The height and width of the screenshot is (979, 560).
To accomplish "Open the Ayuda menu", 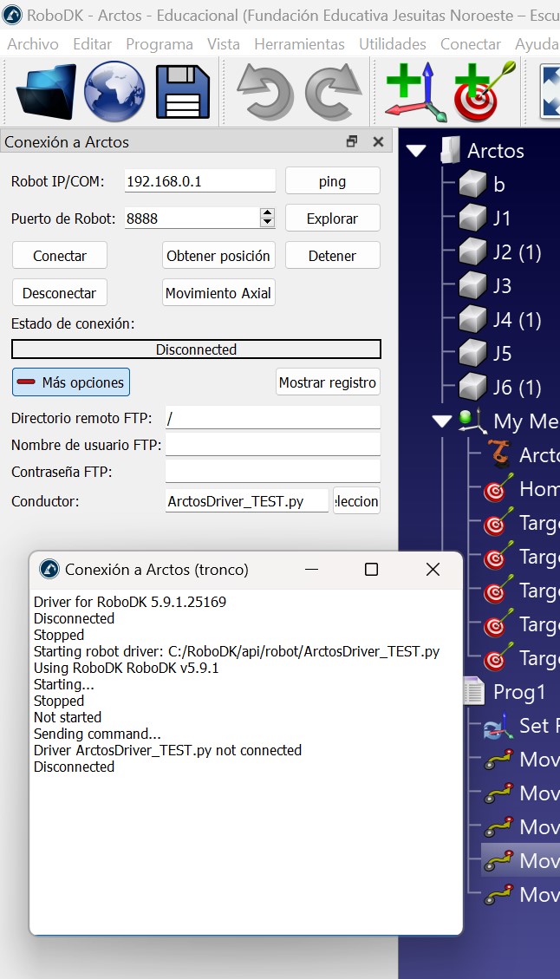I will (x=537, y=44).
